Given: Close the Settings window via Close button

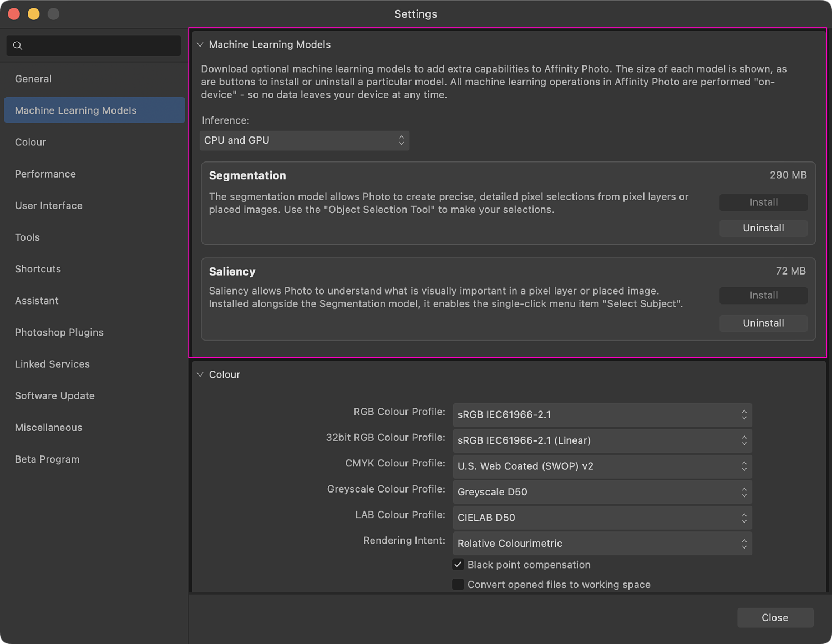Looking at the screenshot, I should coord(775,617).
